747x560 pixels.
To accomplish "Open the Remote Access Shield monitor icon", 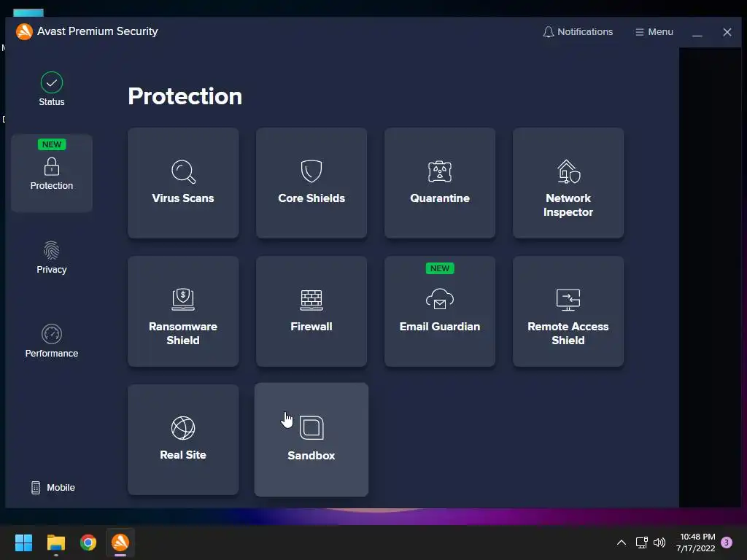I will [x=568, y=300].
